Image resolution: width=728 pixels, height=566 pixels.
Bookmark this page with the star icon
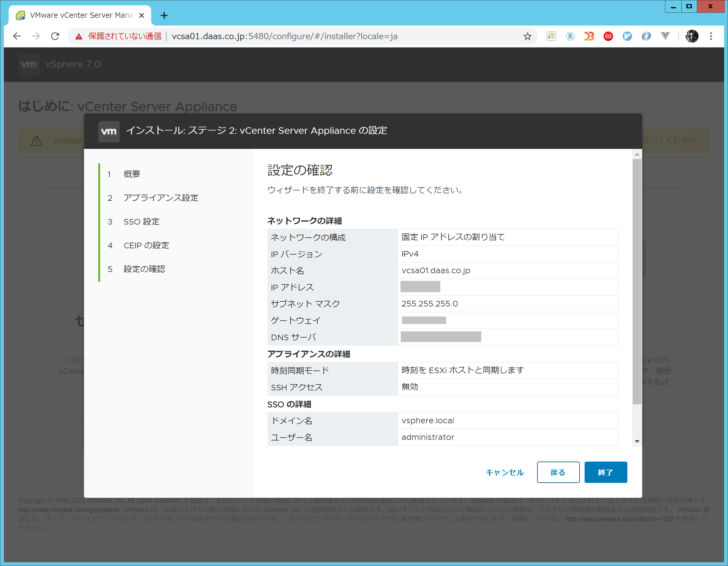tap(527, 36)
